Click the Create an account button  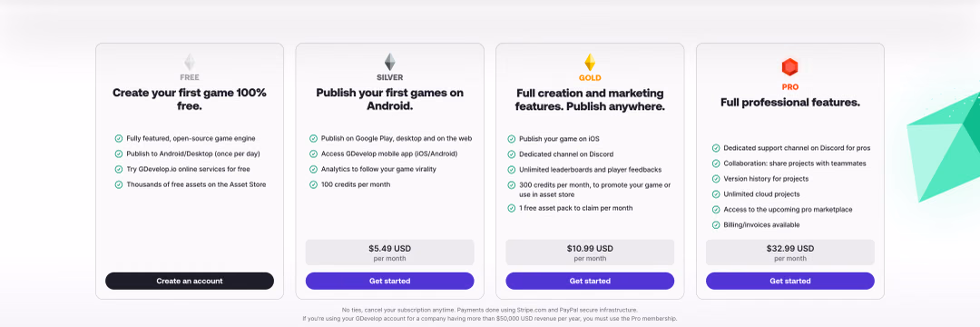(190, 281)
